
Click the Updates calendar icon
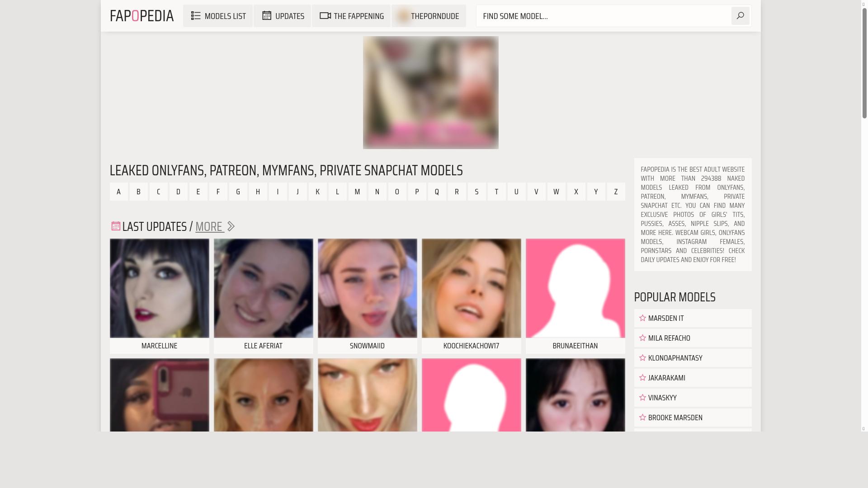[x=267, y=16]
